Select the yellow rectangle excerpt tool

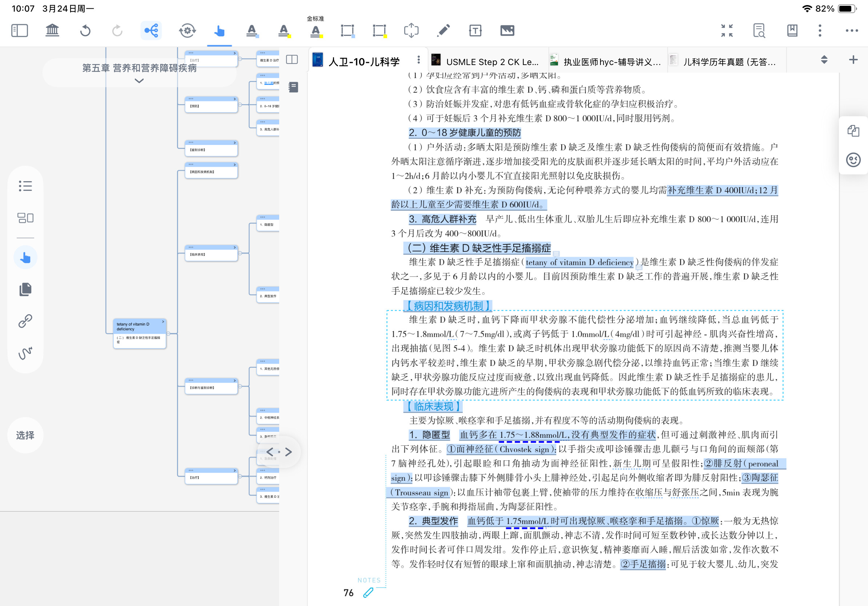click(379, 31)
